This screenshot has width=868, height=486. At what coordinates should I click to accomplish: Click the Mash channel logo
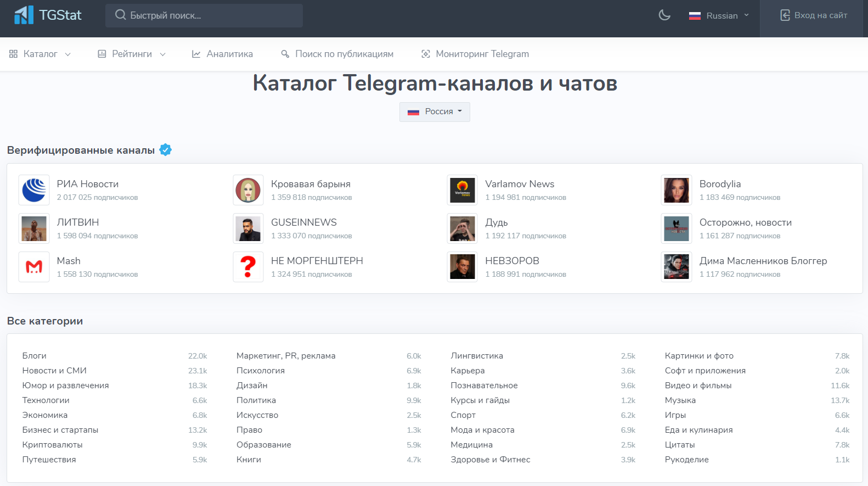coord(34,267)
